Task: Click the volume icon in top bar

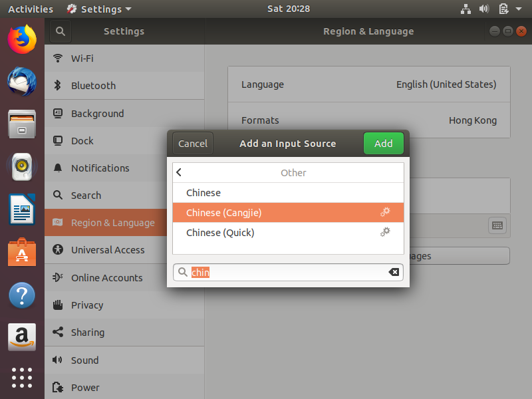Action: (x=484, y=9)
